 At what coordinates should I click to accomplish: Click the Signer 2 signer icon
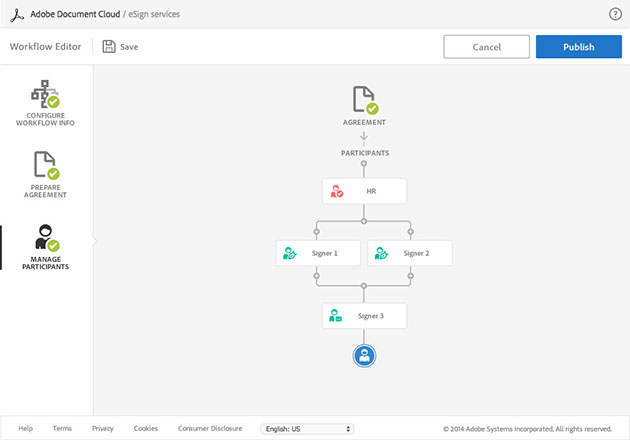(x=381, y=253)
